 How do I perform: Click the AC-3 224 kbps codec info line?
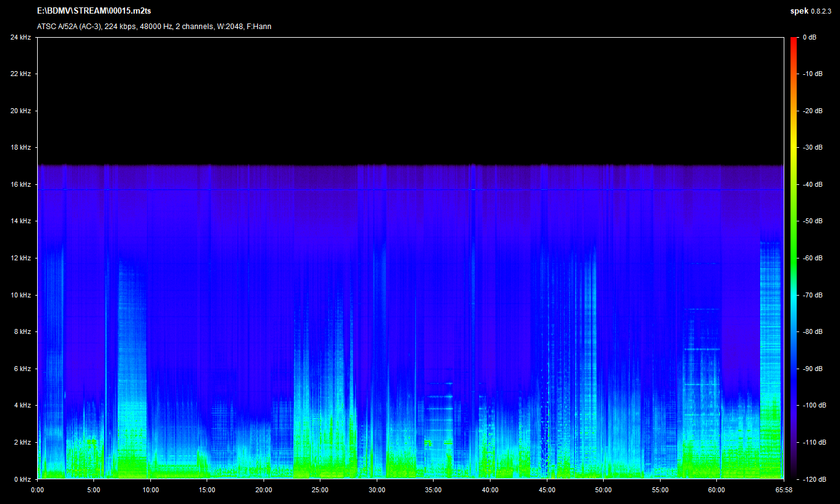pyautogui.click(x=154, y=27)
